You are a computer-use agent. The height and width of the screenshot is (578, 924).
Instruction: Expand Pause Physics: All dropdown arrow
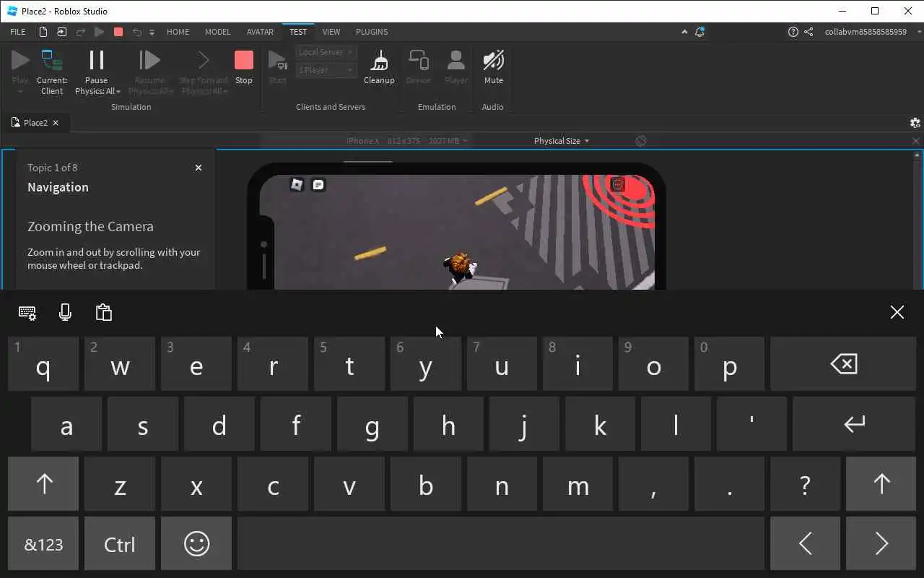118,92
